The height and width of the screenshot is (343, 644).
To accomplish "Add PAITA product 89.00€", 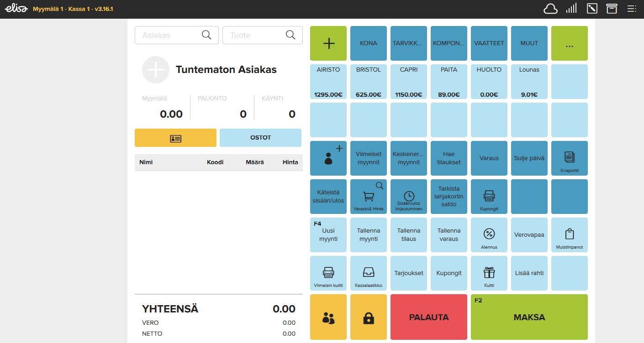I will (x=449, y=82).
